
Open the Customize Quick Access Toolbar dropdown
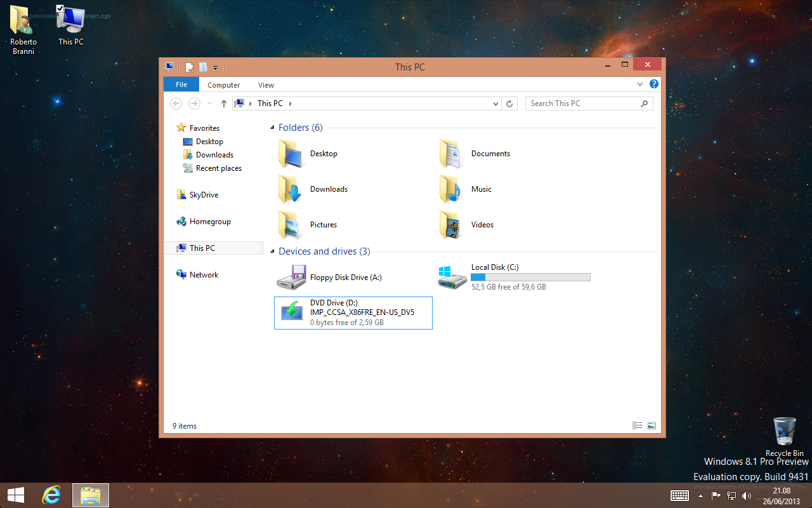coord(215,67)
